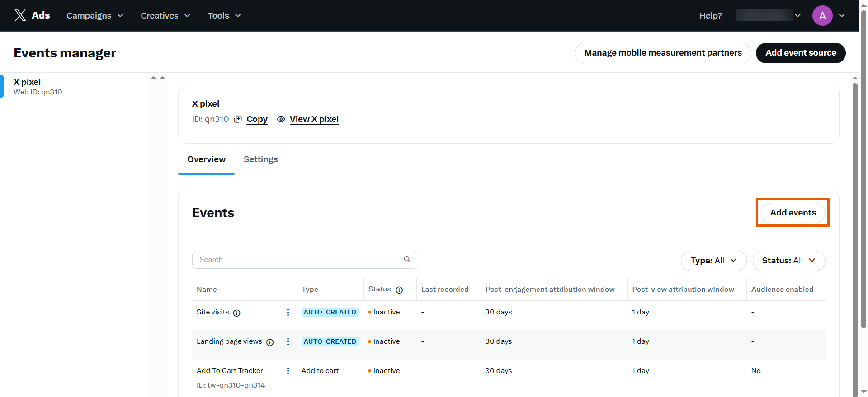Click the Status column info icon
The image size is (868, 397).
[399, 290]
